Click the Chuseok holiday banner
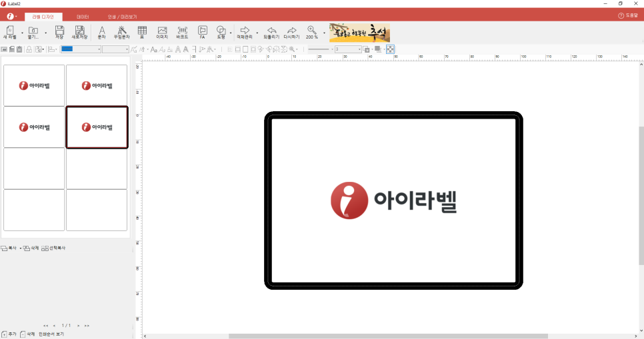Image resolution: width=644 pixels, height=339 pixels. click(x=359, y=33)
